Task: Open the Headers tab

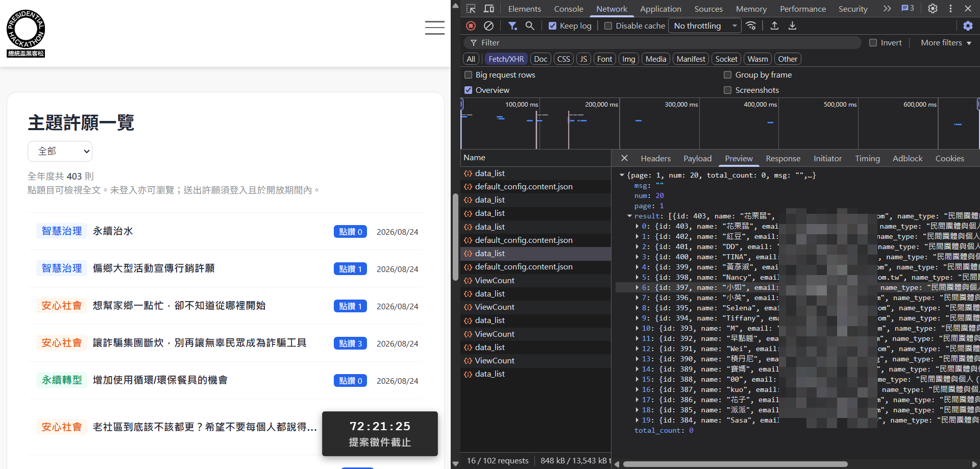Action: pos(655,159)
